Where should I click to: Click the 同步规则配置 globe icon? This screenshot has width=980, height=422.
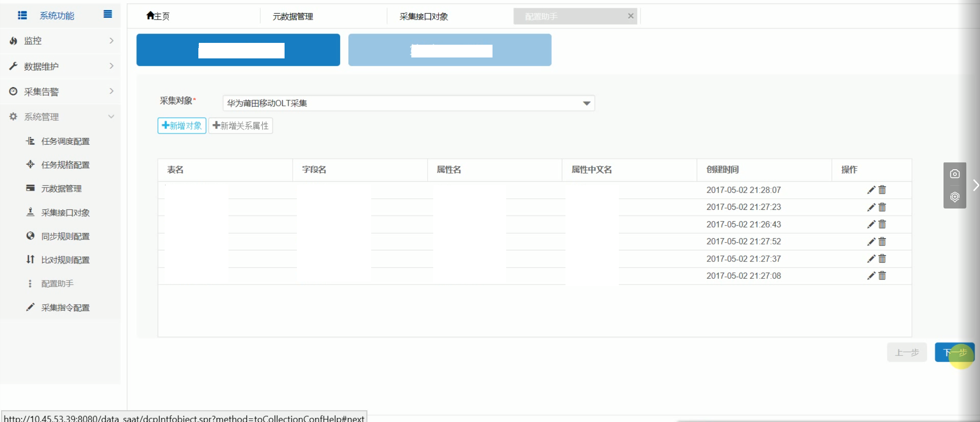pos(30,235)
